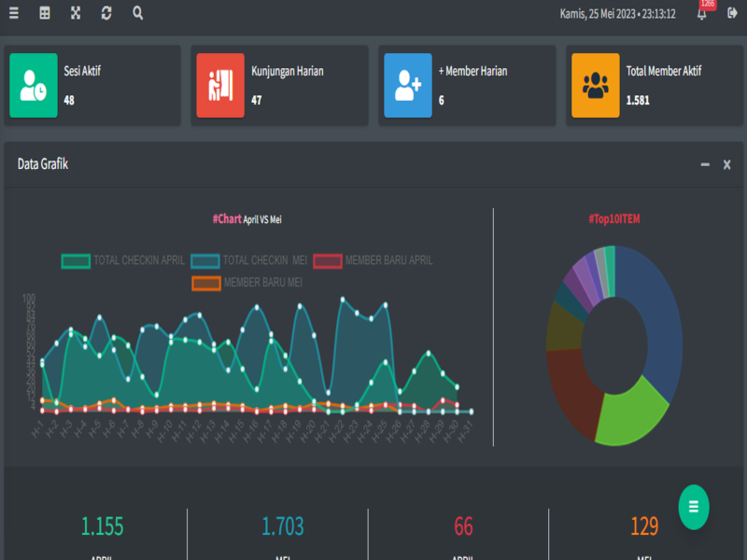747x560 pixels.
Task: Click the Total Member Aktif value 1.581
Action: tap(638, 101)
